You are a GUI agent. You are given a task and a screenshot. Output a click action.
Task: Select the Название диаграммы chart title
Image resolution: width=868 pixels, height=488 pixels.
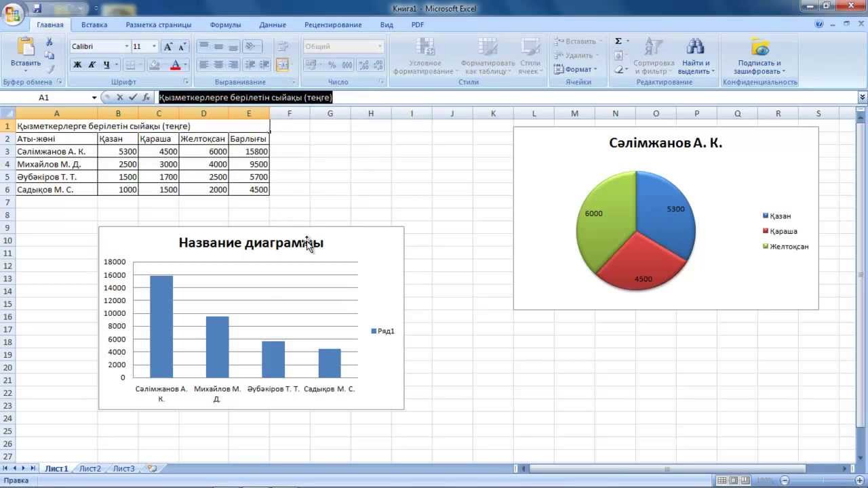(x=251, y=243)
